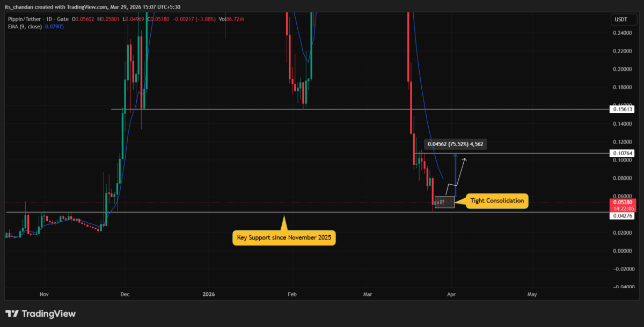The image size is (644, 327).
Task: Click the TradingView logo at bottom left
Action: click(40, 314)
